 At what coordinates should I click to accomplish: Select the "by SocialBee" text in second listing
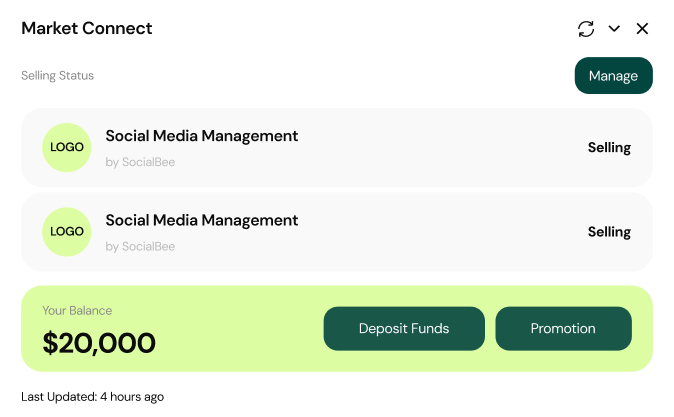point(140,246)
